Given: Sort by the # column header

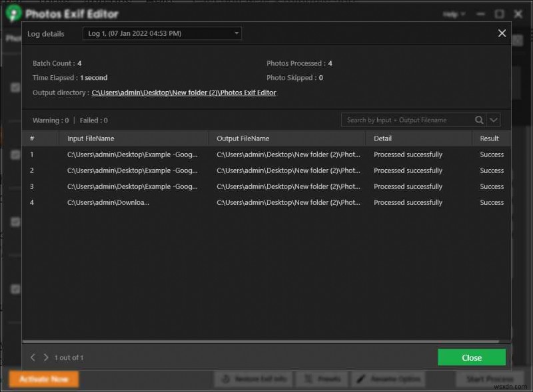Looking at the screenshot, I should [32, 138].
